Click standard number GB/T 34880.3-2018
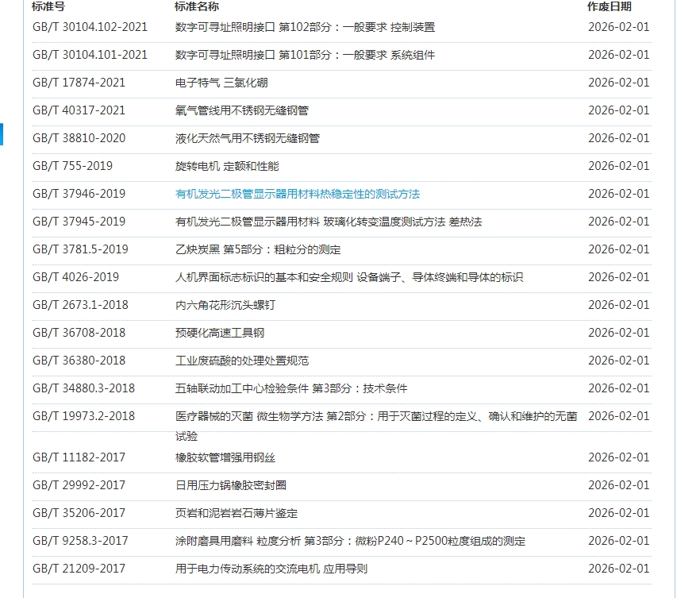Screen dimensions: 700x598 (x=83, y=388)
